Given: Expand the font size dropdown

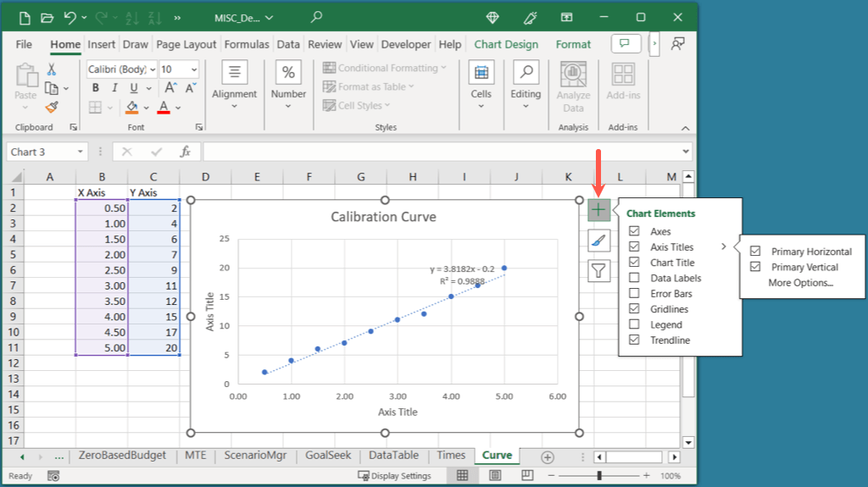Looking at the screenshot, I should 193,69.
